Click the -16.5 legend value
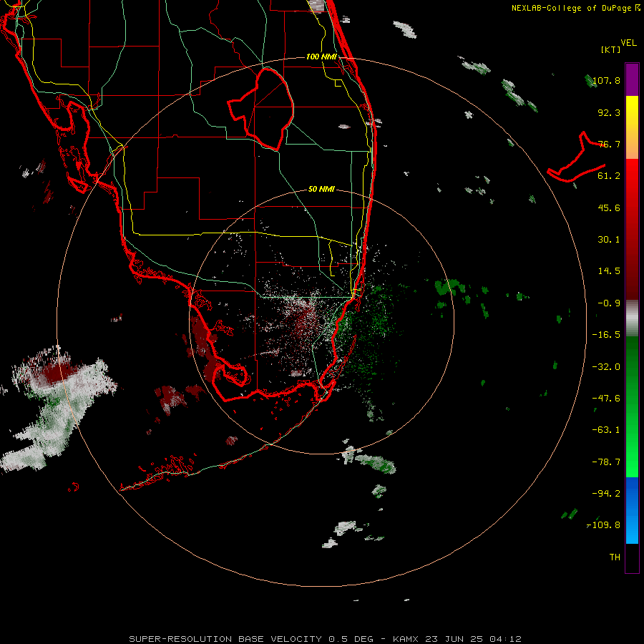 click(x=606, y=335)
